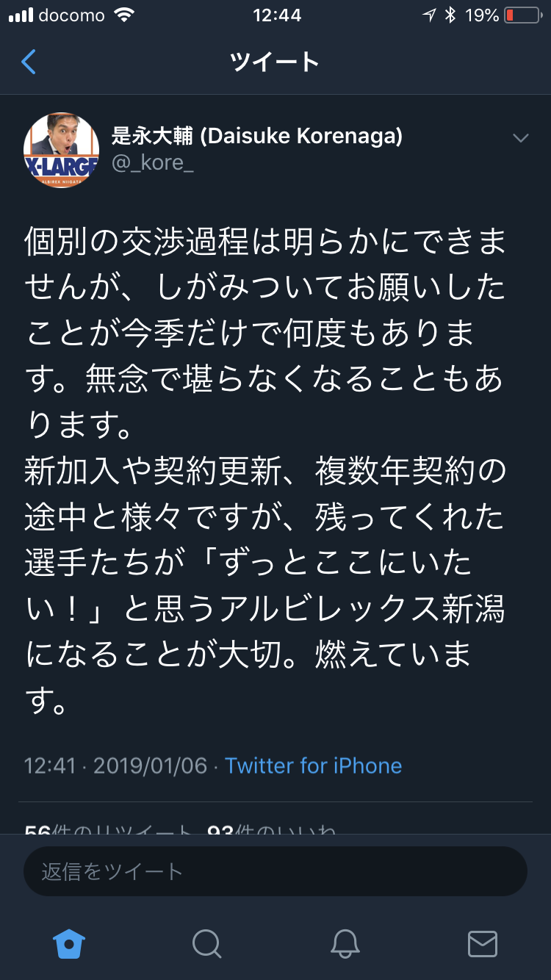Tap the battery icon in status bar
Viewport: 551px width, 980px height.
522,15
